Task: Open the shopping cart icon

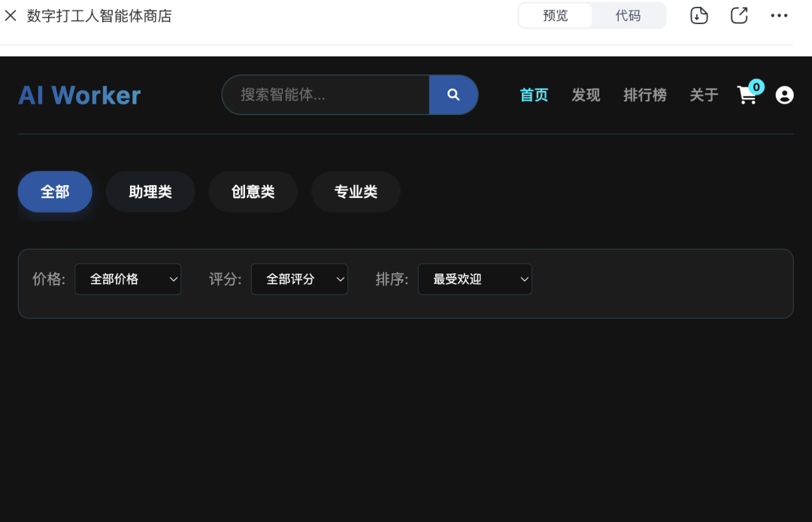Action: tap(747, 96)
